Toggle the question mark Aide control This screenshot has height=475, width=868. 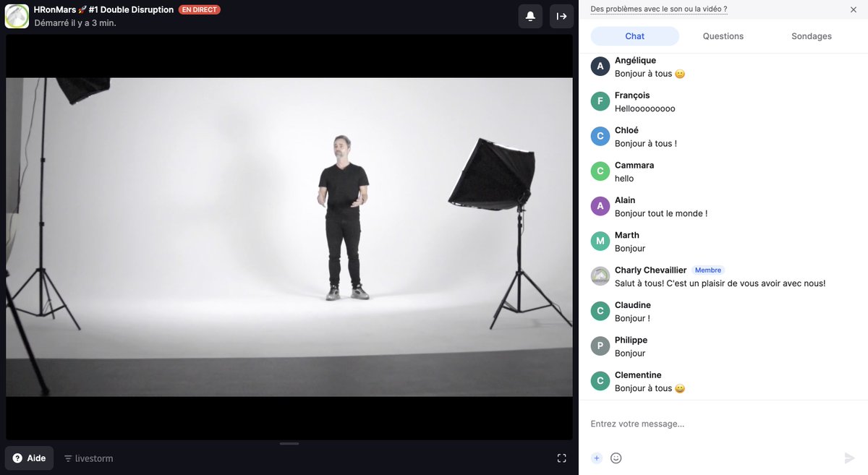click(x=17, y=458)
